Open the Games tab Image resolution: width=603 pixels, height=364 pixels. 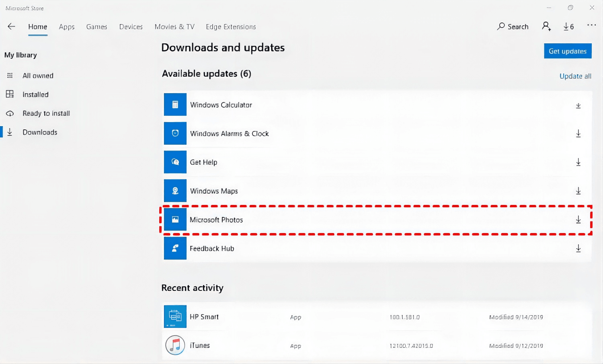(96, 27)
